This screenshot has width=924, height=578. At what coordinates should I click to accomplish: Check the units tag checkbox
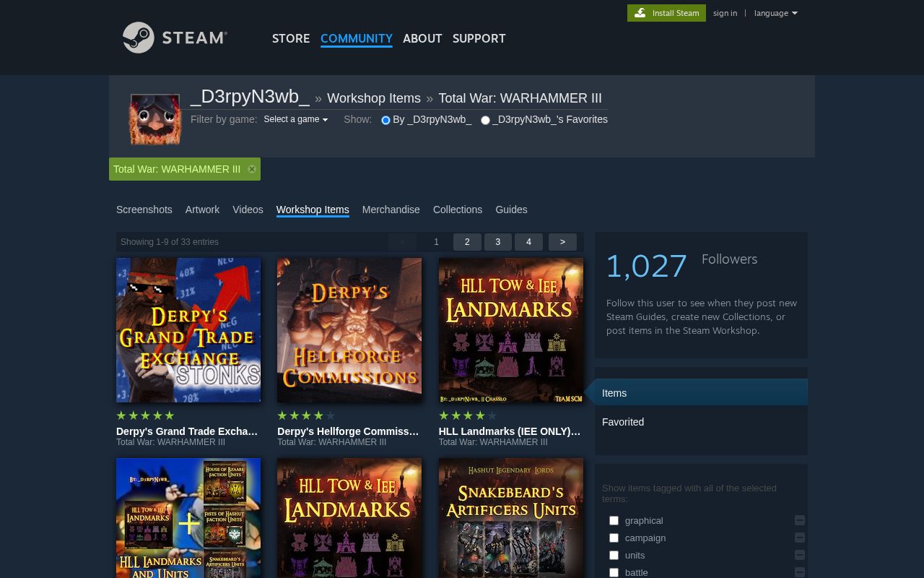(x=614, y=555)
